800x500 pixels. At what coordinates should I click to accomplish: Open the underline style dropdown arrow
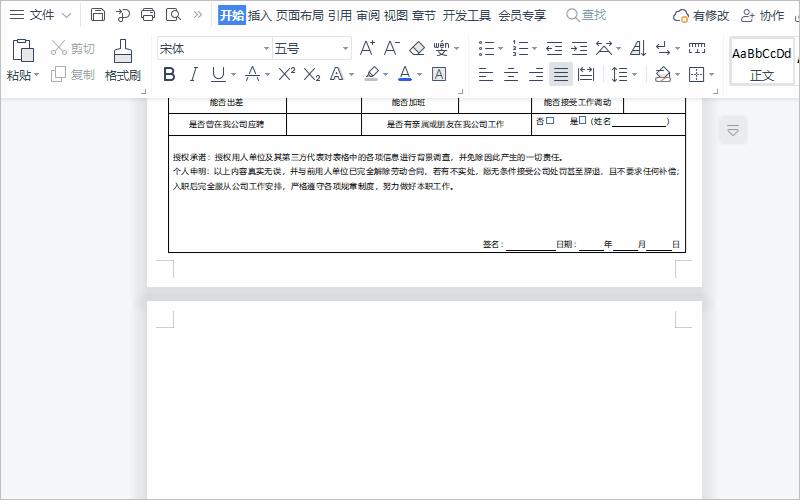pos(233,74)
